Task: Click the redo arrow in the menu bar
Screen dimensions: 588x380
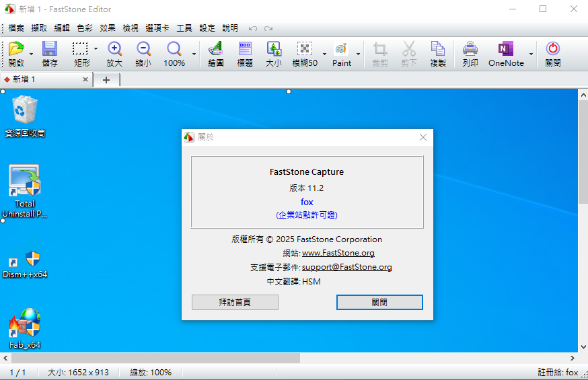Action: pyautogui.click(x=268, y=28)
